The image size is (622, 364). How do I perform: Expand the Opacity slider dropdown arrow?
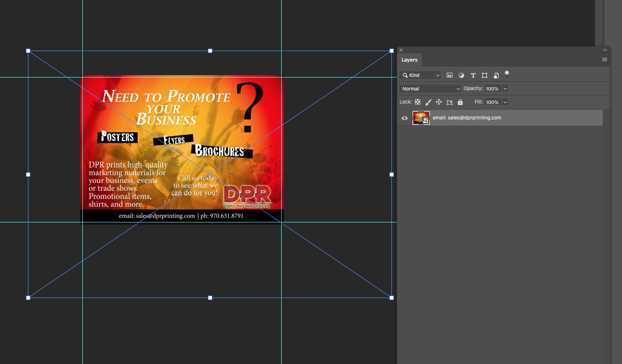(x=505, y=89)
